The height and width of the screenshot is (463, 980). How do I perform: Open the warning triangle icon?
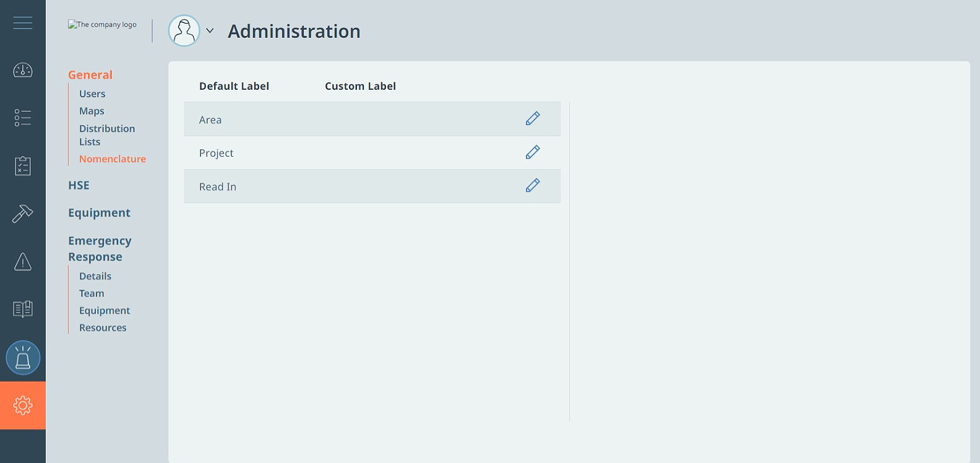point(23,261)
